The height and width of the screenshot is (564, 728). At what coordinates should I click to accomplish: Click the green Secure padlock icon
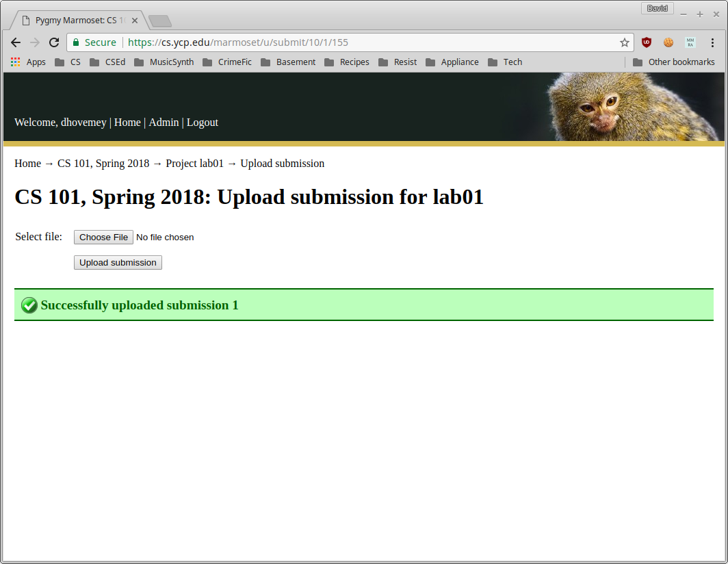tap(76, 42)
